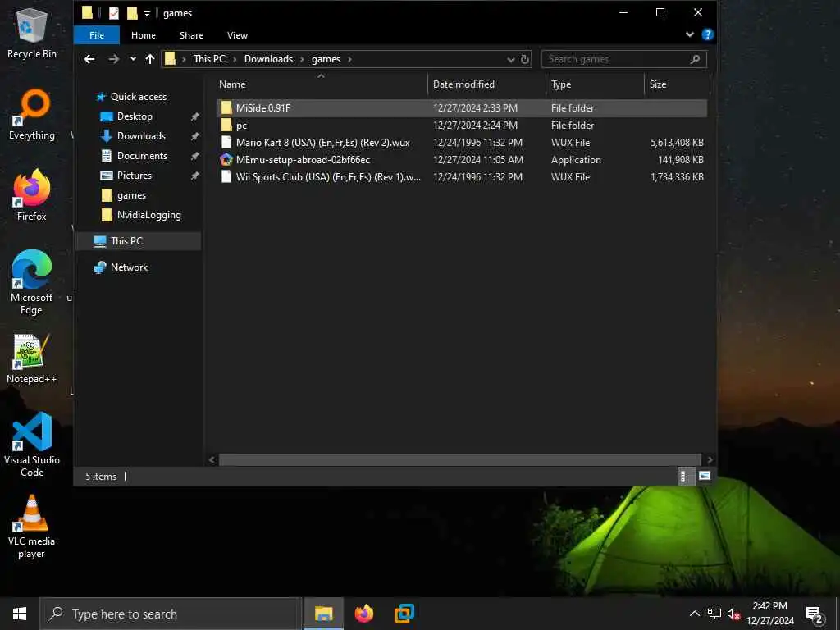The height and width of the screenshot is (630, 840).
Task: Click the Forward arrow in Explorer
Action: (113, 59)
